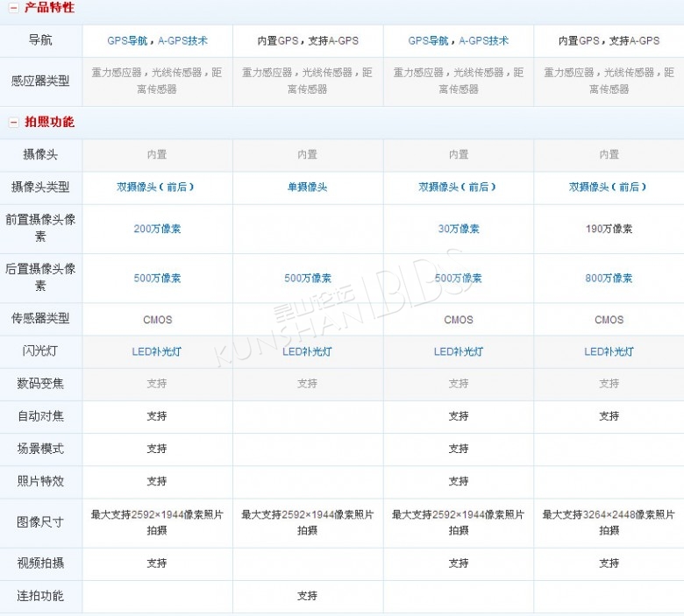Click 2592×1944 image size in the second column

tap(308, 523)
